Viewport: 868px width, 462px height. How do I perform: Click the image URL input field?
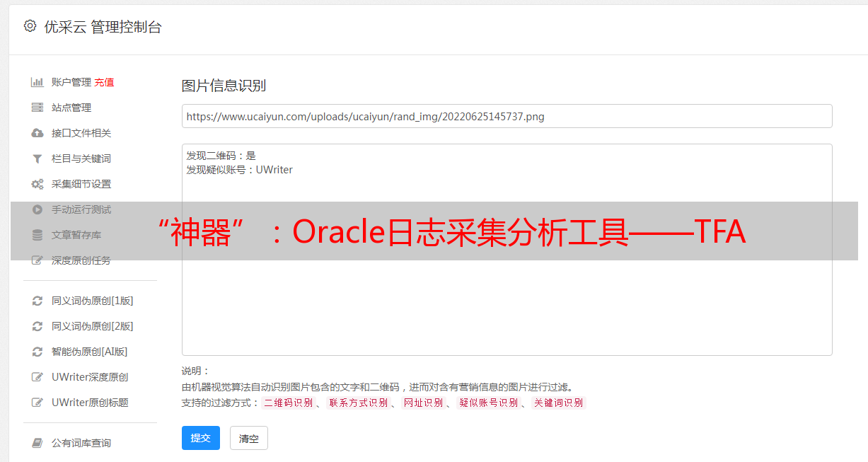(507, 116)
